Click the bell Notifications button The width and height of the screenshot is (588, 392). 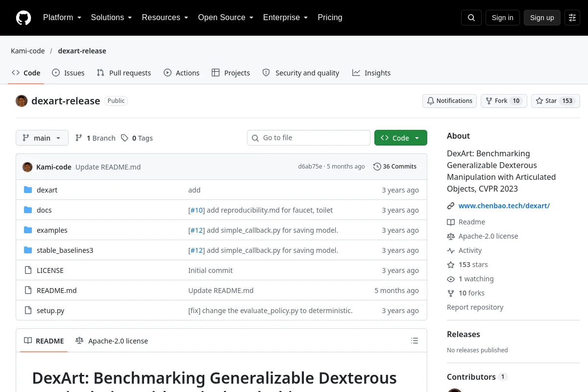[449, 101]
